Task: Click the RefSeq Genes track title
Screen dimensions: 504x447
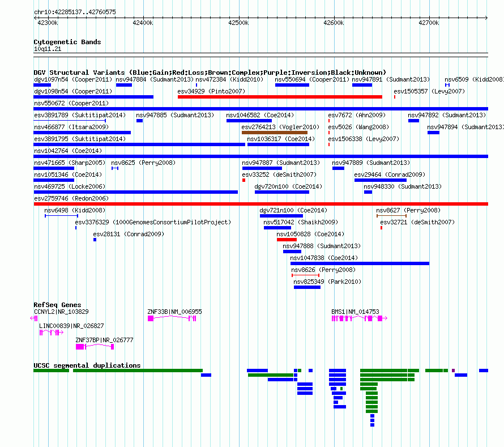Action: 57,305
